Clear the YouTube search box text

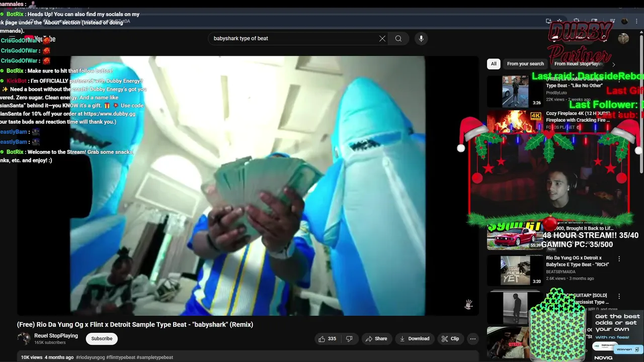coord(382,39)
